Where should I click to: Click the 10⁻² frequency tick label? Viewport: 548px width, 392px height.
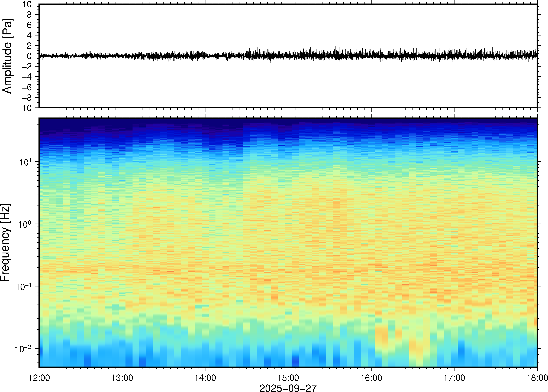pos(23,349)
